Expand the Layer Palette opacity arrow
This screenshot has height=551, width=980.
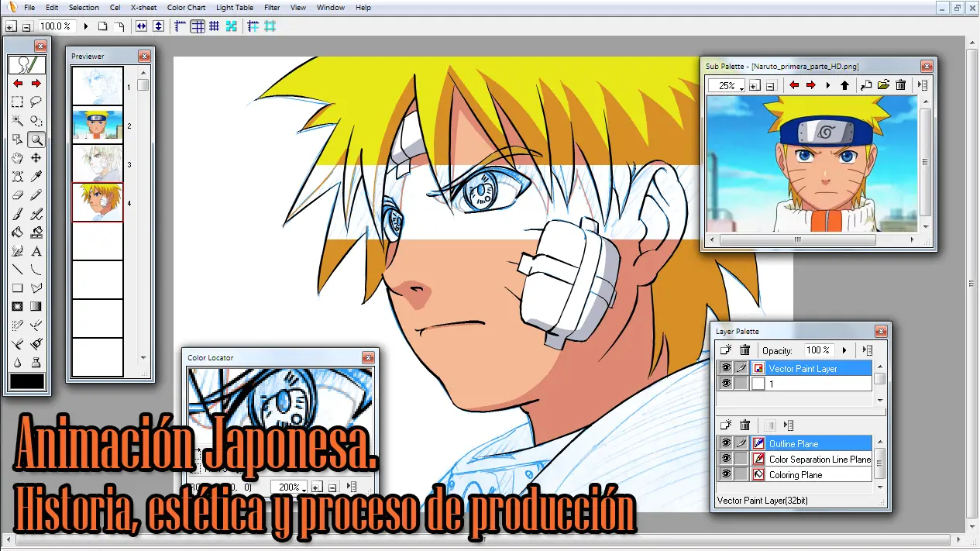coord(844,350)
